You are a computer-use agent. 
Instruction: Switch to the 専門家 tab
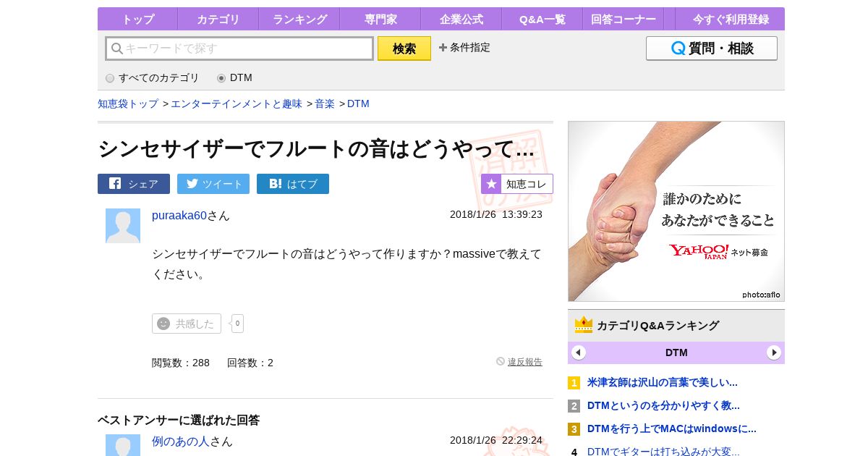point(380,19)
